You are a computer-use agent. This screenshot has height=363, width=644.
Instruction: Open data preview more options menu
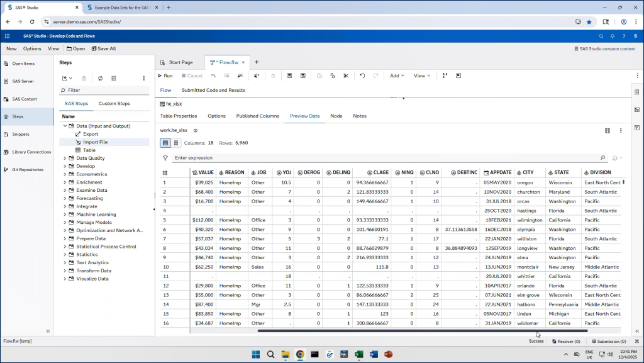click(621, 131)
